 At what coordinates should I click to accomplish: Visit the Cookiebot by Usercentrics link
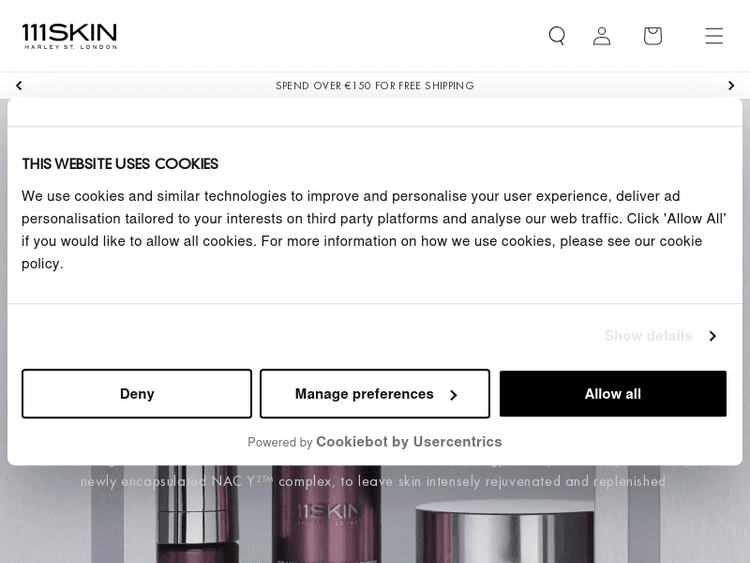[409, 442]
